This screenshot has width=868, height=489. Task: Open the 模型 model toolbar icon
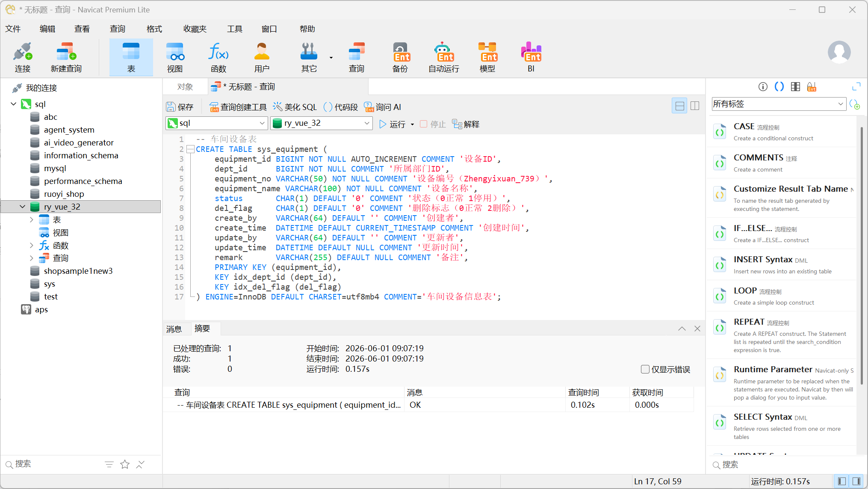pos(487,58)
